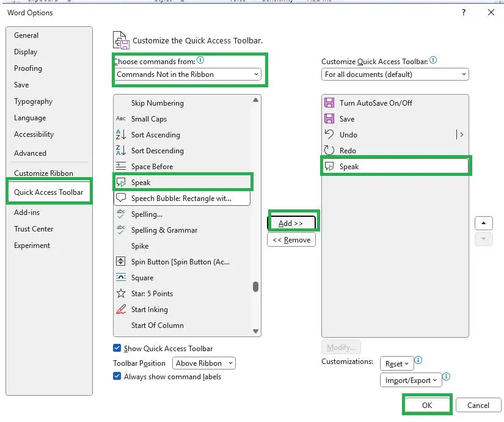Screen dimensions: 504x422
Task: Click the Speak icon in right toolbar list
Action: click(329, 167)
